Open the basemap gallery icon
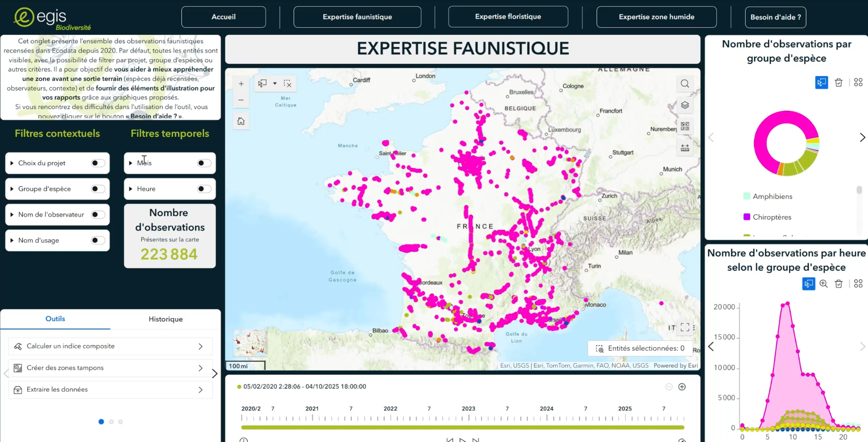Viewport: 868px width, 442px height. (x=684, y=126)
